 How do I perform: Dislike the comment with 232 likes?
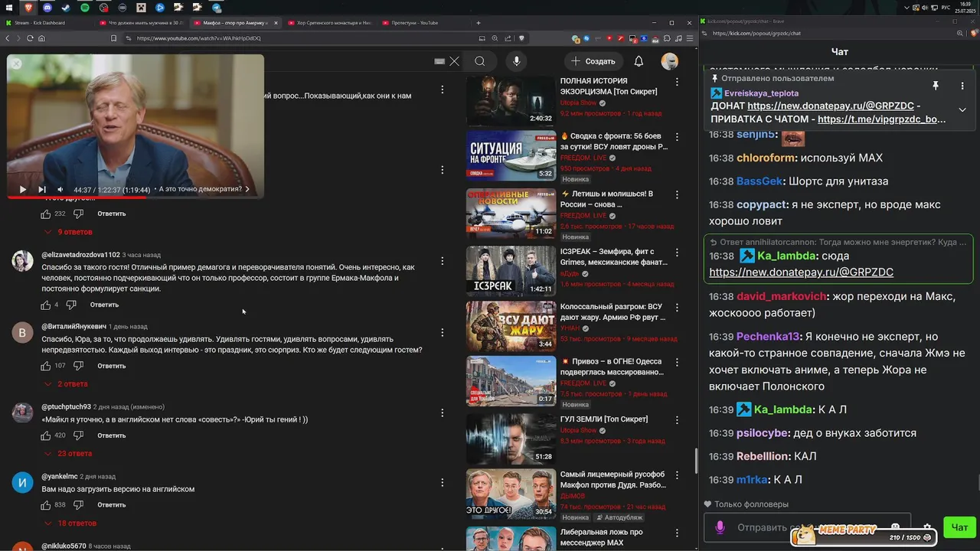click(78, 214)
